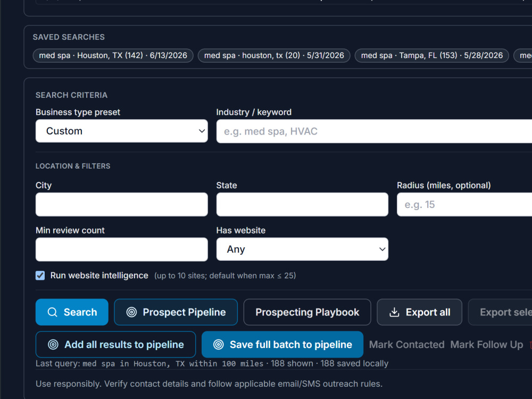The image size is (532, 399).
Task: Click the download icon in Export all button
Action: pos(394,312)
